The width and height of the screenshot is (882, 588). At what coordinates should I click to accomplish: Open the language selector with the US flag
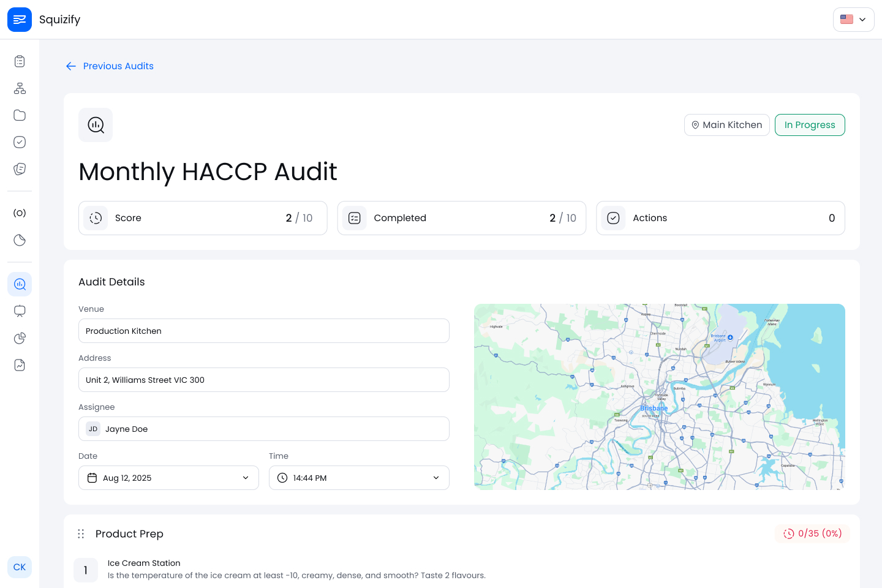tap(853, 19)
